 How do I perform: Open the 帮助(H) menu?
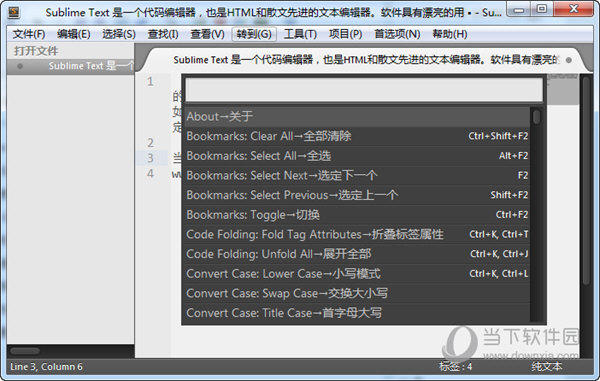click(450, 34)
